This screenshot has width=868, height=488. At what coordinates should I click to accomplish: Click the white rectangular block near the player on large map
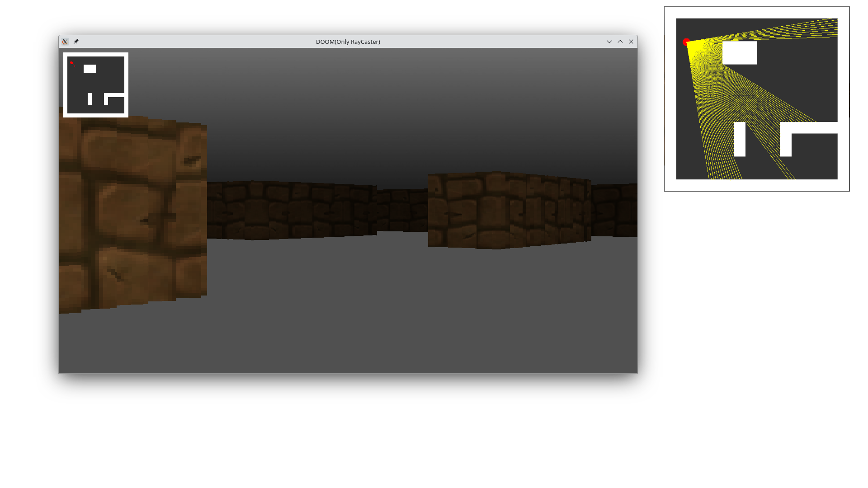click(x=740, y=53)
